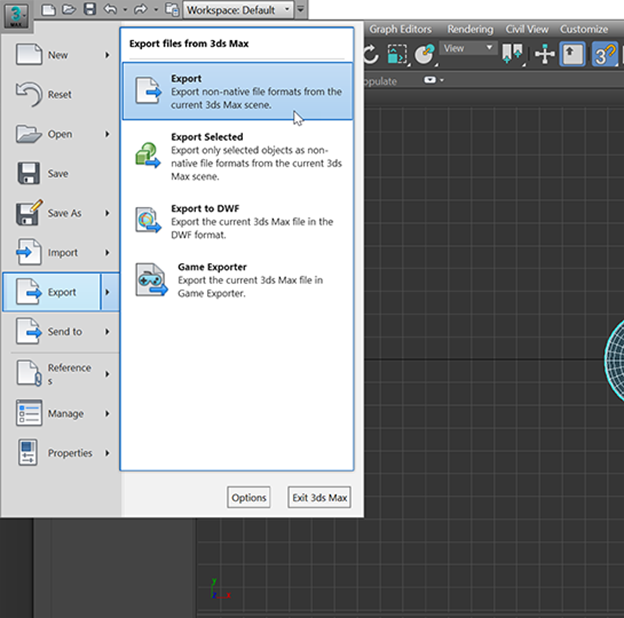Select Open in the application menu
Image resolution: width=624 pixels, height=618 pixels.
tap(61, 134)
